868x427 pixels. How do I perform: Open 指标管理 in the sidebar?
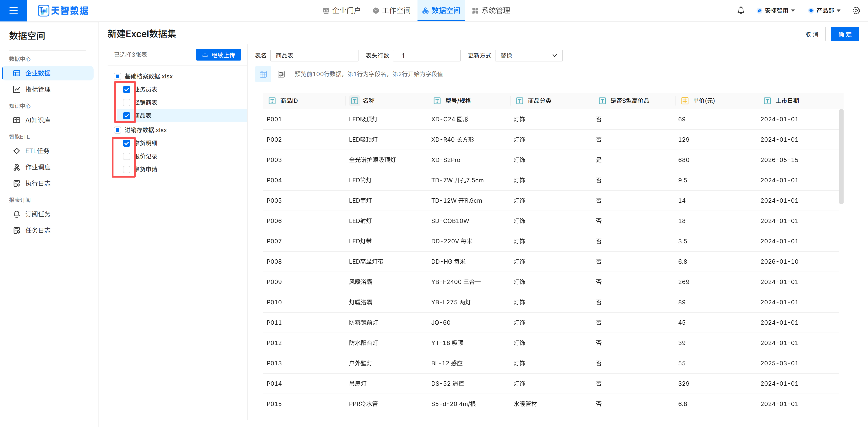click(47, 89)
